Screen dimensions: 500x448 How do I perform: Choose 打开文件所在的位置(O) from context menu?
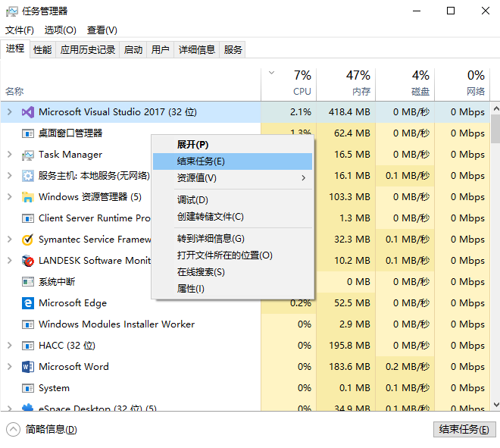[224, 255]
